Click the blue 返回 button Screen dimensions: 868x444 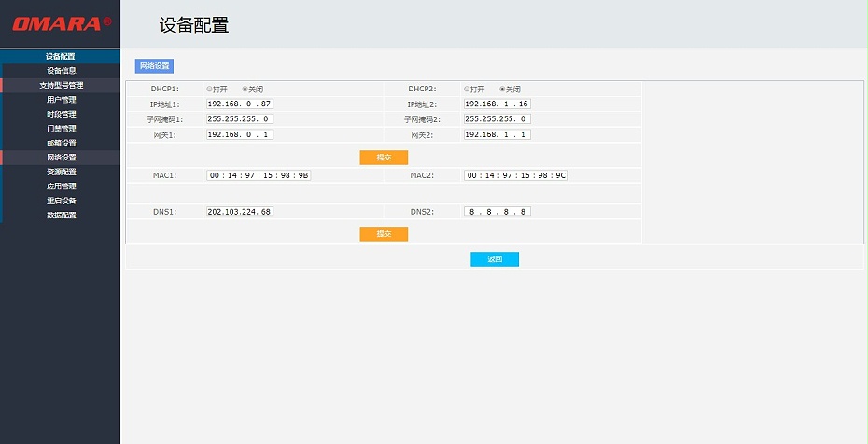coord(495,259)
